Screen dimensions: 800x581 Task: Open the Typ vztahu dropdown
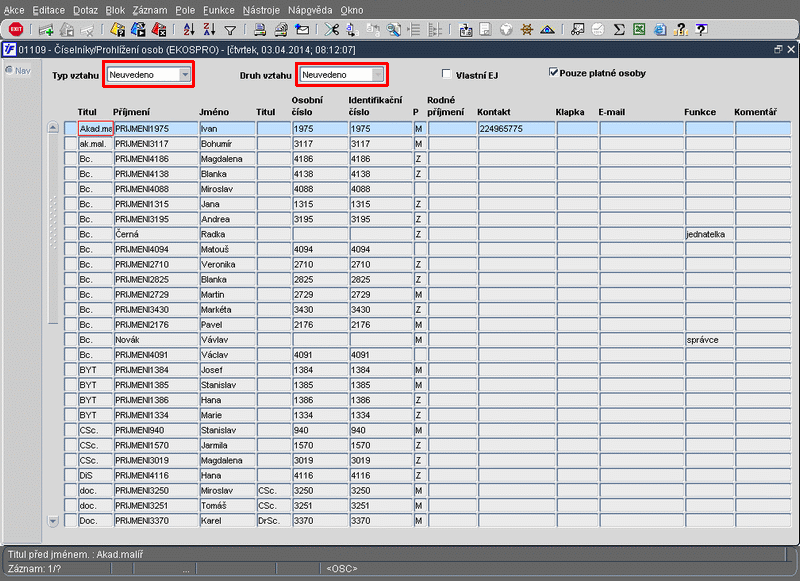(184, 74)
